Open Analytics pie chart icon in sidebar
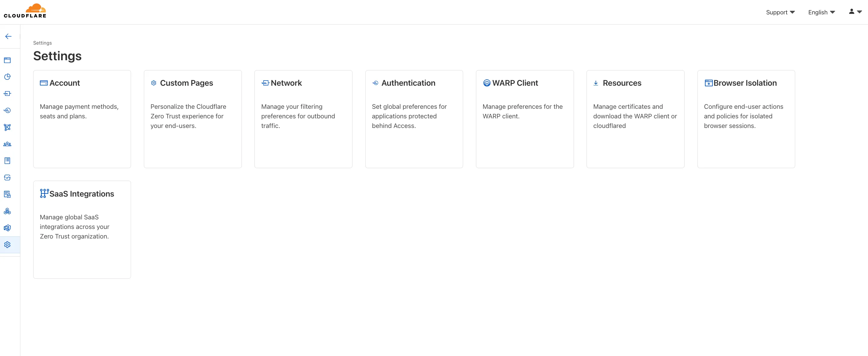This screenshot has height=356, width=868. click(7, 77)
